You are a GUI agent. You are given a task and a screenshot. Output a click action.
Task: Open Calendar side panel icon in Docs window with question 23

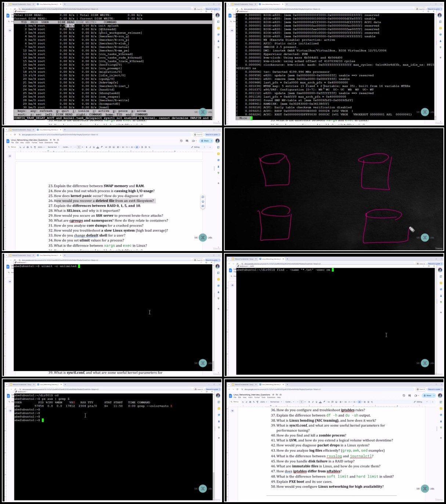(x=218, y=147)
